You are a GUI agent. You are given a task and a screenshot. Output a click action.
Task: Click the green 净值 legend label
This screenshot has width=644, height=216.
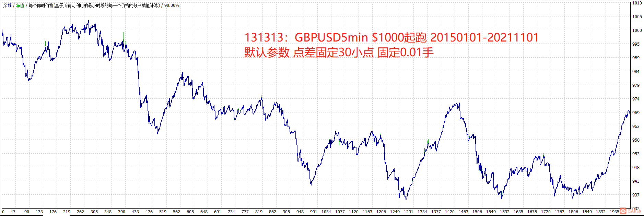tap(20, 5)
